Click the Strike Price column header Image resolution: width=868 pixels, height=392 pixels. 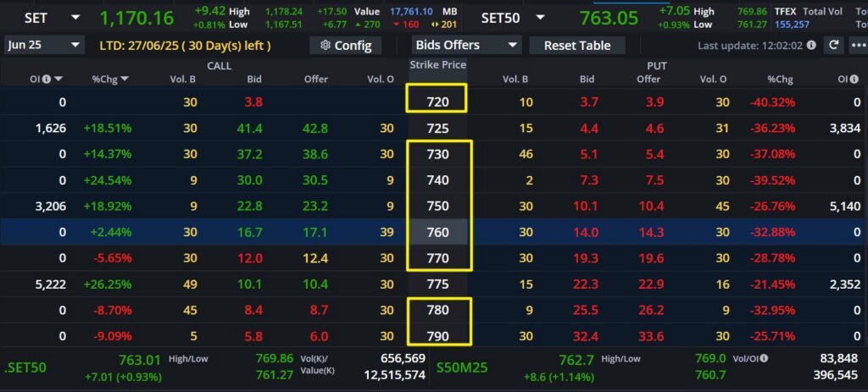pos(437,65)
